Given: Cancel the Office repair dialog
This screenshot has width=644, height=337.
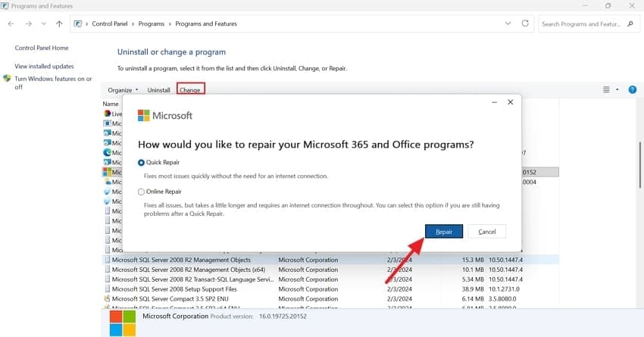Looking at the screenshot, I should (486, 232).
